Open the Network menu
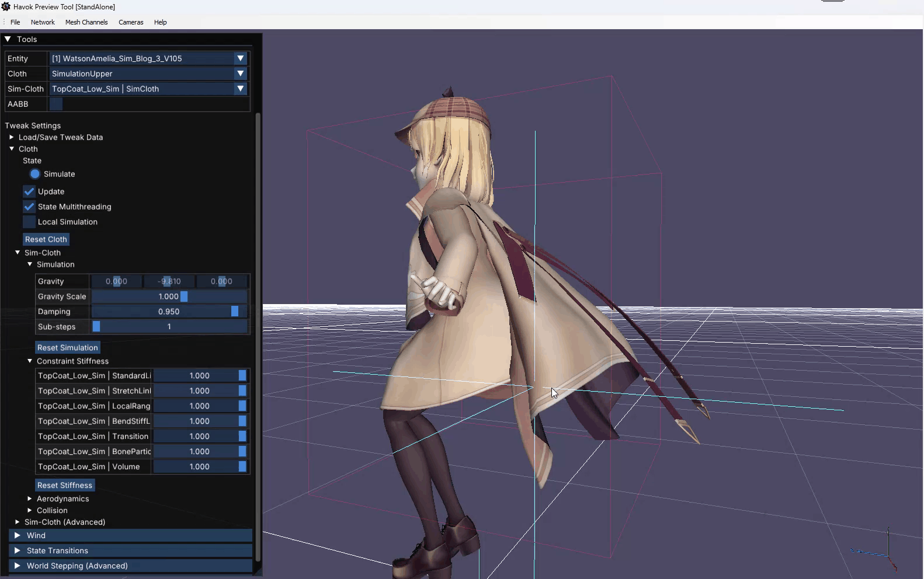 (43, 22)
